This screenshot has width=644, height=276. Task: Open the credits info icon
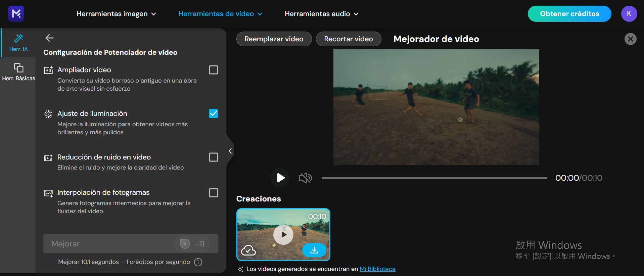(x=198, y=262)
